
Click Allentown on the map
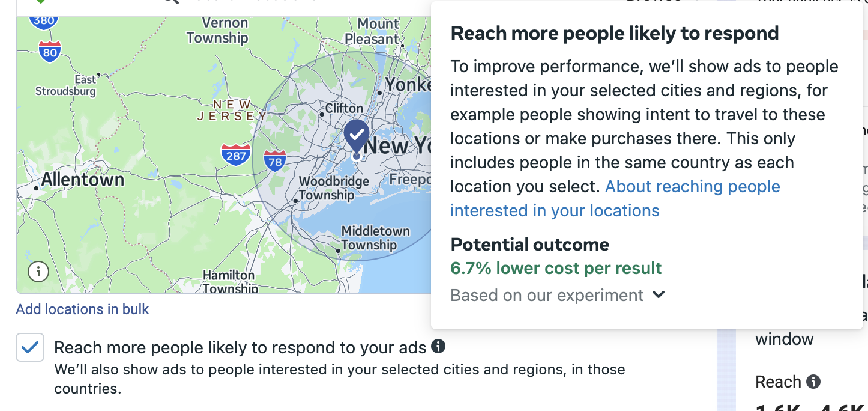pos(83,180)
